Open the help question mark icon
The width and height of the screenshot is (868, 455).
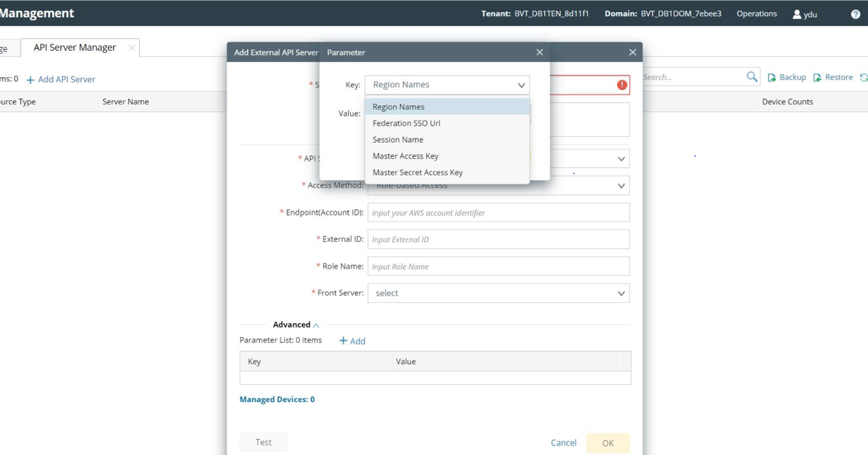(856, 14)
